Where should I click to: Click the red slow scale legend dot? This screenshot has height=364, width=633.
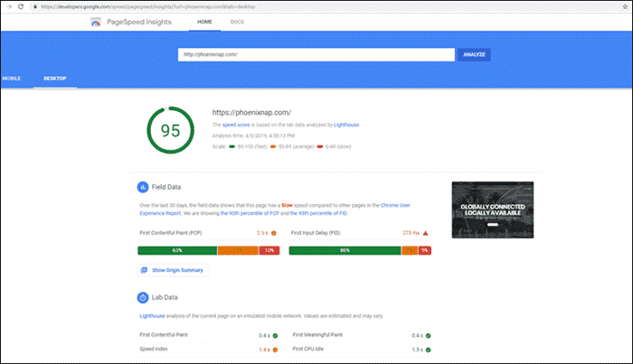pos(320,146)
